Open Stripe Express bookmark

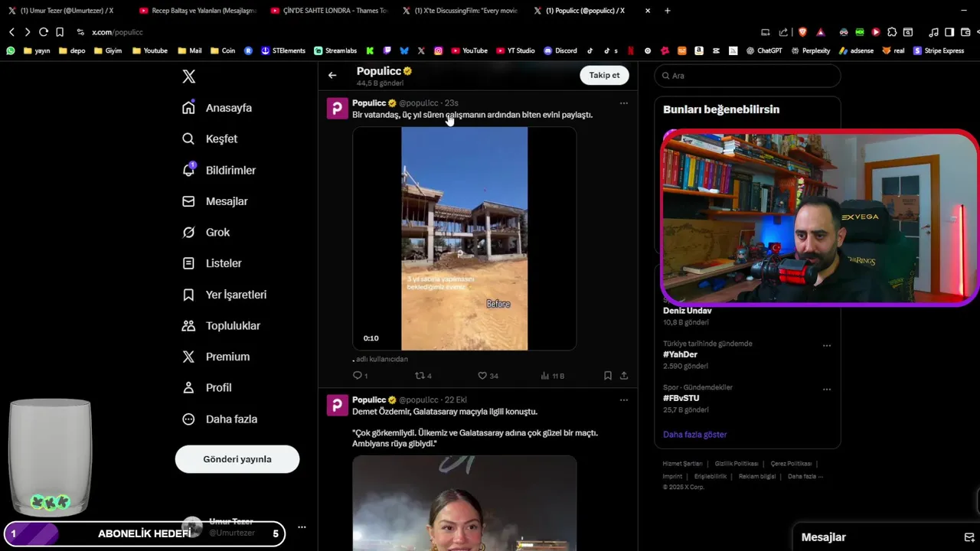click(x=939, y=51)
